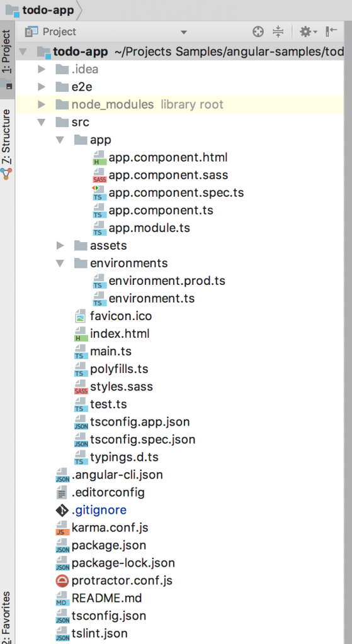This screenshot has height=644, width=352.
Task: Expand the node_modules folder
Action: [41, 104]
